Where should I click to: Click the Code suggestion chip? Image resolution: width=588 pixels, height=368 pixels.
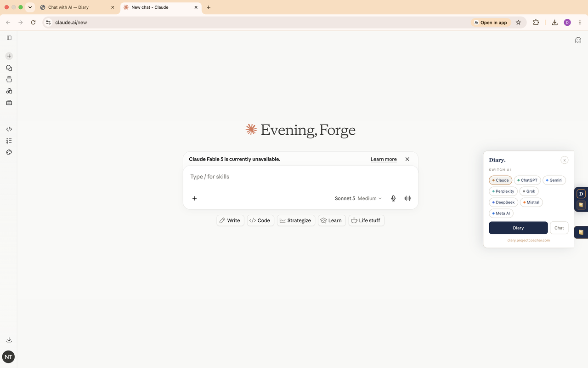tap(260, 220)
